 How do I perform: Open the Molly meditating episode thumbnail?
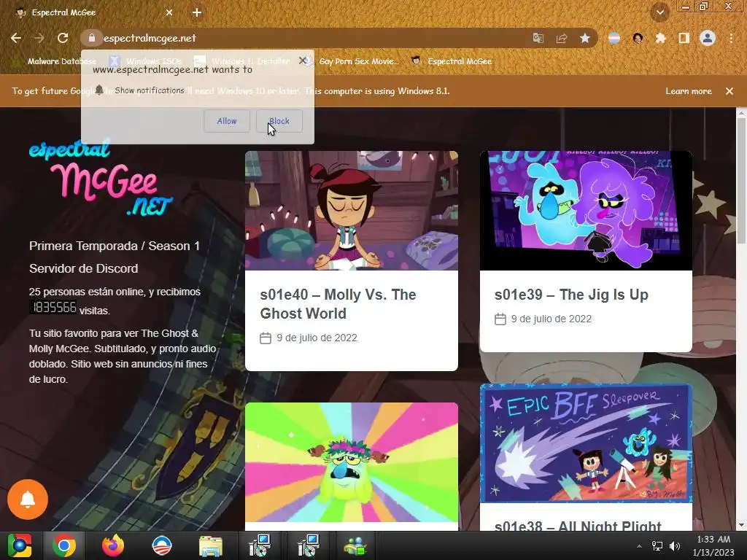tap(352, 211)
